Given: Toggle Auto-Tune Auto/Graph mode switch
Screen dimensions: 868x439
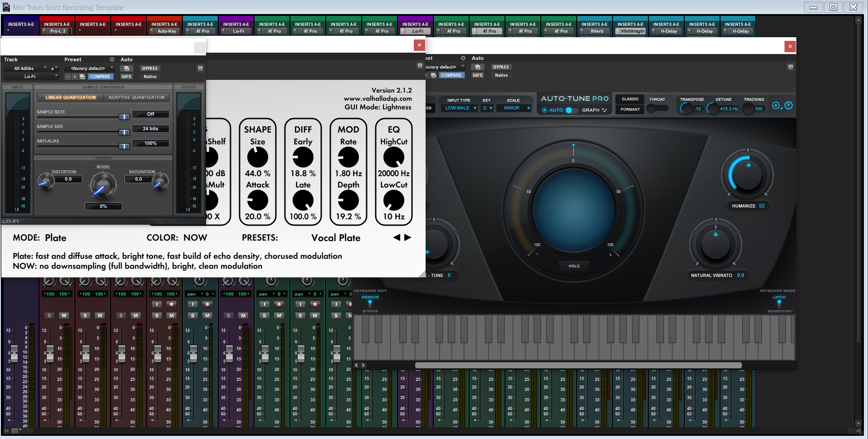Looking at the screenshot, I should click(572, 110).
